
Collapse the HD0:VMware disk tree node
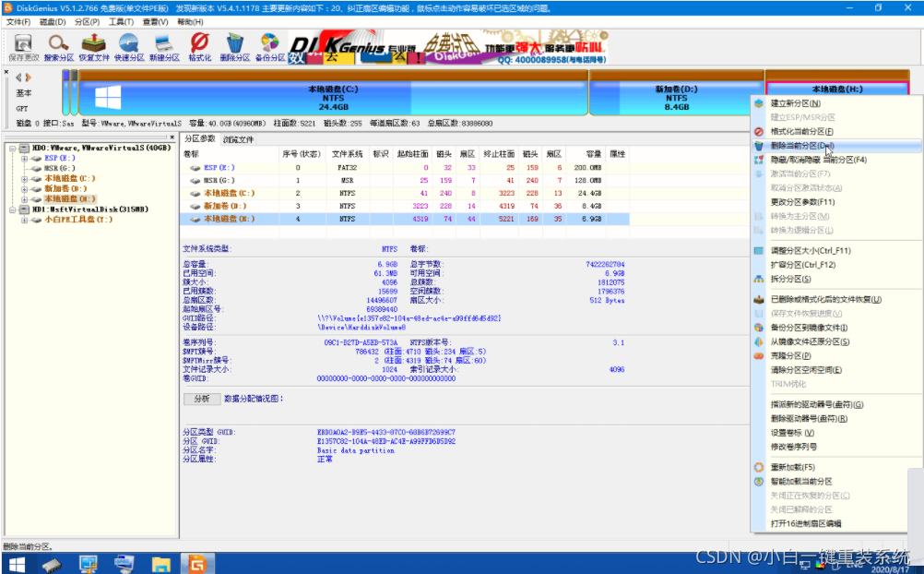coord(12,148)
